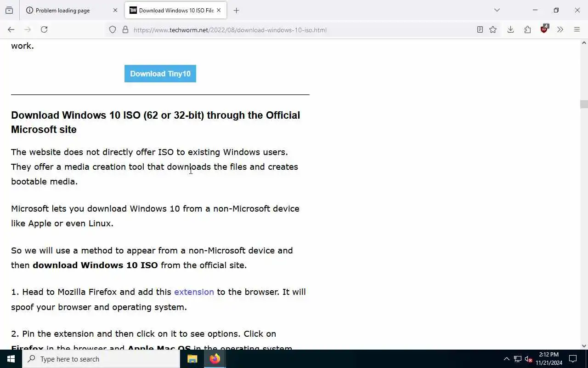Click page scrollbar up arrow
The image size is (588, 368).
coord(584,43)
